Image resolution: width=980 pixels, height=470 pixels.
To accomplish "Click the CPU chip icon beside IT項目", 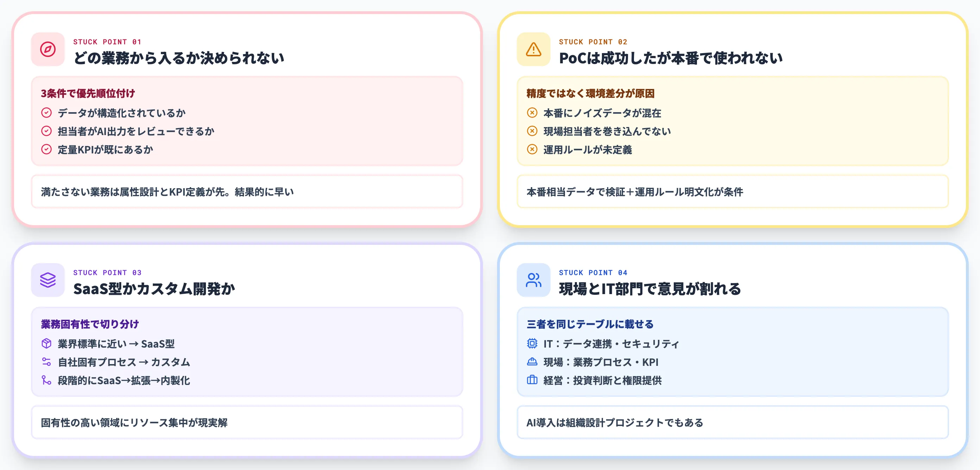I will [x=532, y=344].
